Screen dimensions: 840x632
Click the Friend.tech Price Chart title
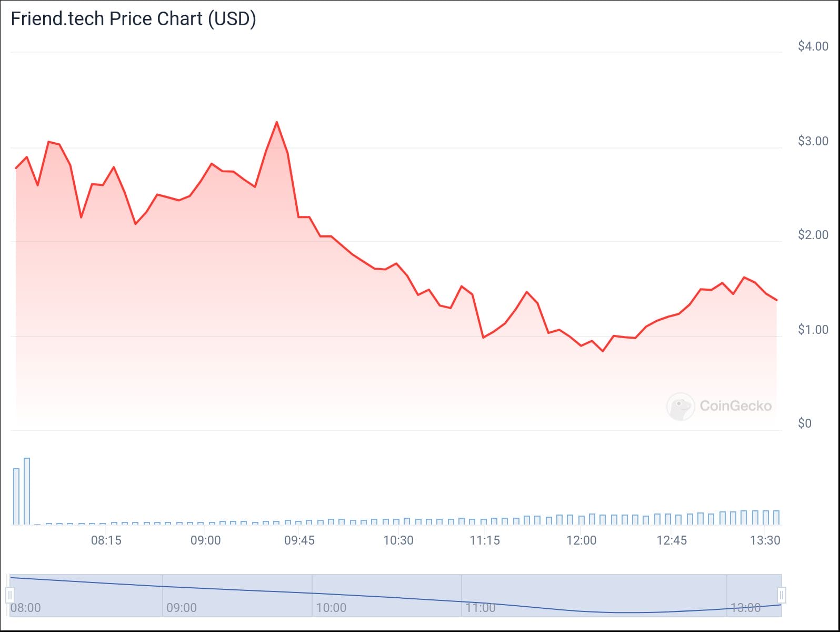click(x=134, y=19)
